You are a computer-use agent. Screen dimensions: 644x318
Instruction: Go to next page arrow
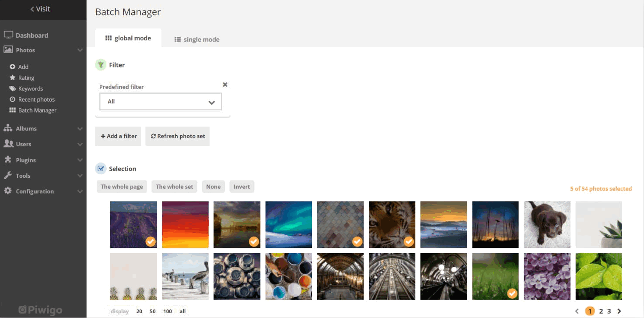coord(619,311)
